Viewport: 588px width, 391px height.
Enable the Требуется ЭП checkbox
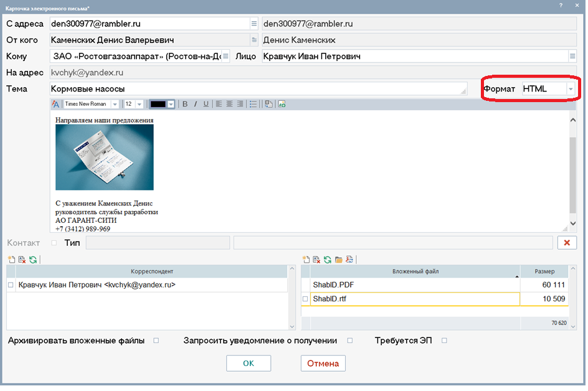coord(444,341)
